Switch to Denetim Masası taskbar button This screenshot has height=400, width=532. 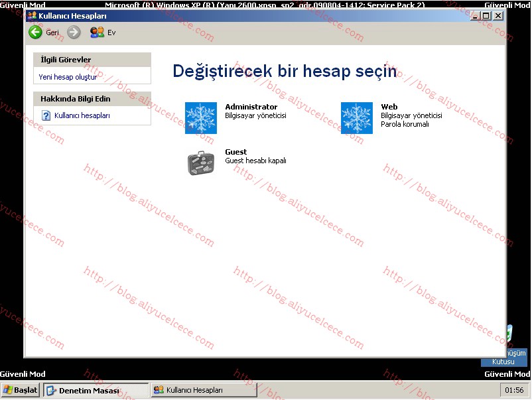pyautogui.click(x=96, y=390)
